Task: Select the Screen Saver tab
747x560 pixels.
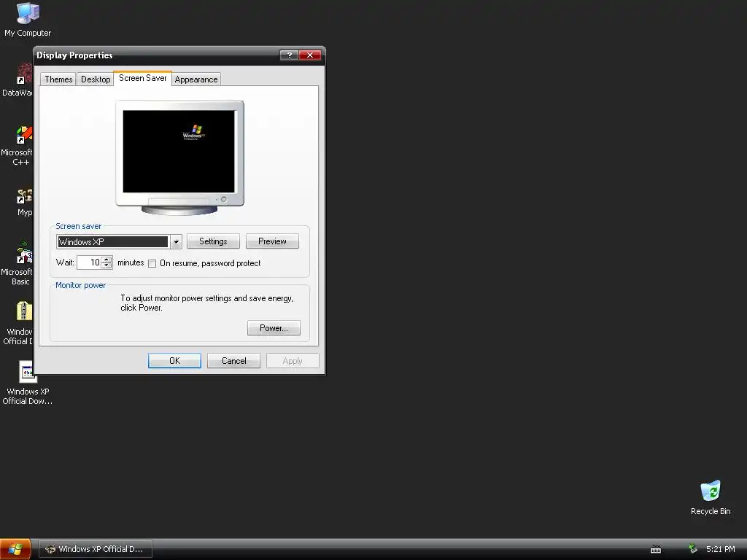Action: (x=142, y=78)
